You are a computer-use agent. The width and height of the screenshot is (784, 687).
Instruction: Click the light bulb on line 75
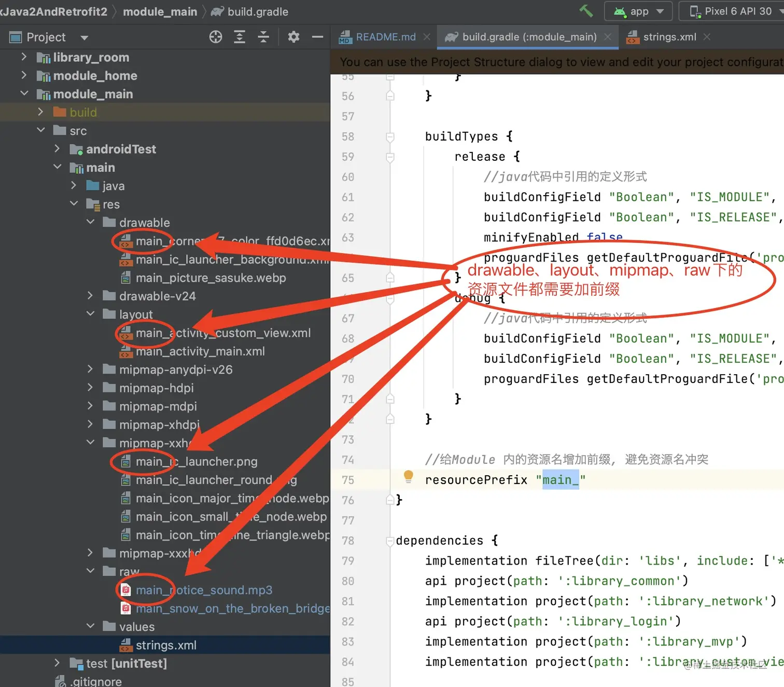(409, 476)
